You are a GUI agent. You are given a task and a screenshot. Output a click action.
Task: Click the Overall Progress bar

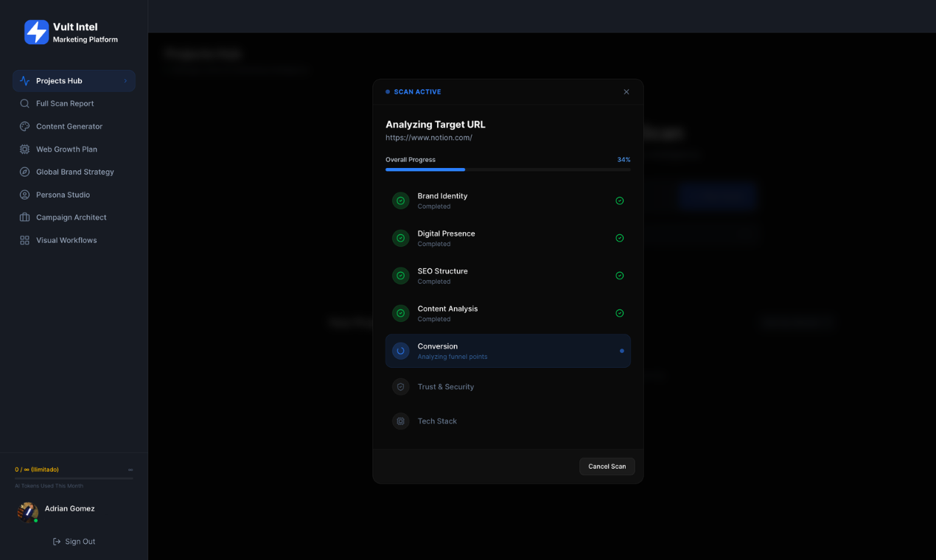(507, 169)
